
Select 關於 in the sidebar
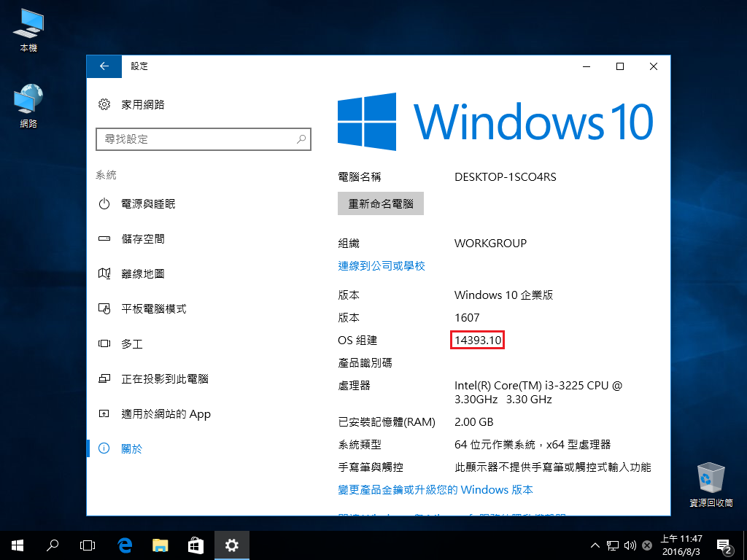(x=199, y=448)
